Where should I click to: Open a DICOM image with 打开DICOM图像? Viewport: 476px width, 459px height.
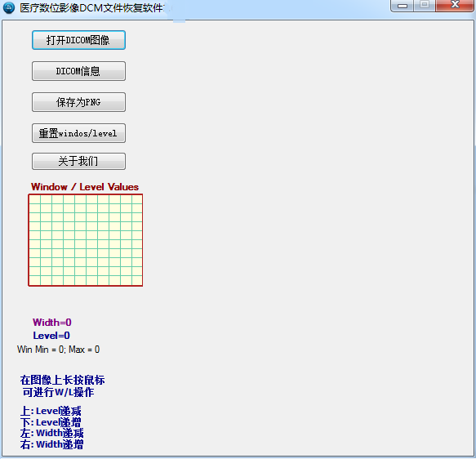pyautogui.click(x=78, y=40)
